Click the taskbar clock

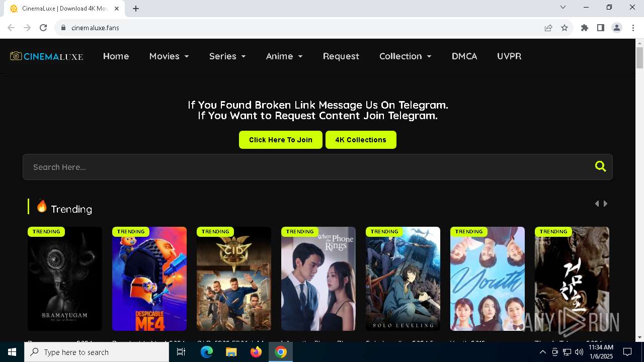pyautogui.click(x=601, y=352)
